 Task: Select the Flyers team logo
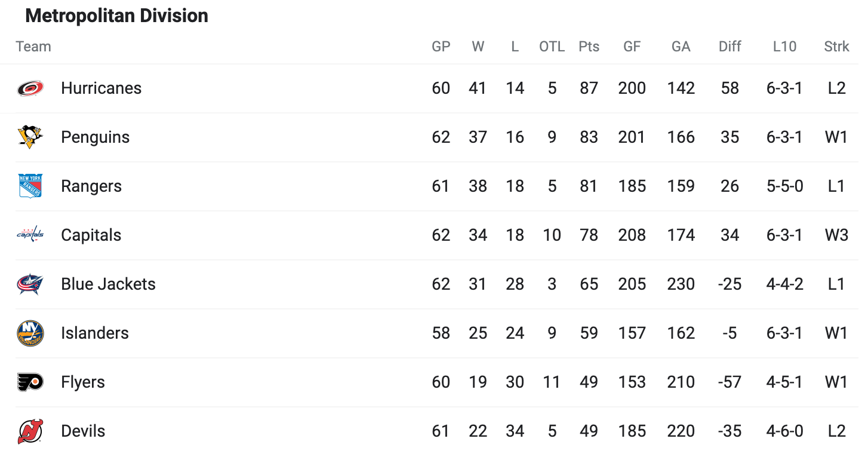pyautogui.click(x=30, y=382)
